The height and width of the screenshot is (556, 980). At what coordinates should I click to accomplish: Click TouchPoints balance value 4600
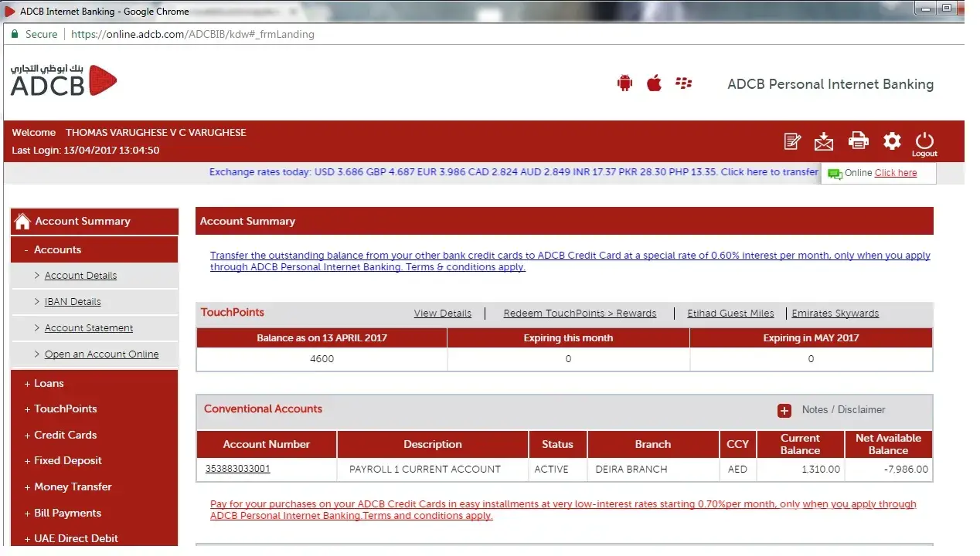(322, 359)
